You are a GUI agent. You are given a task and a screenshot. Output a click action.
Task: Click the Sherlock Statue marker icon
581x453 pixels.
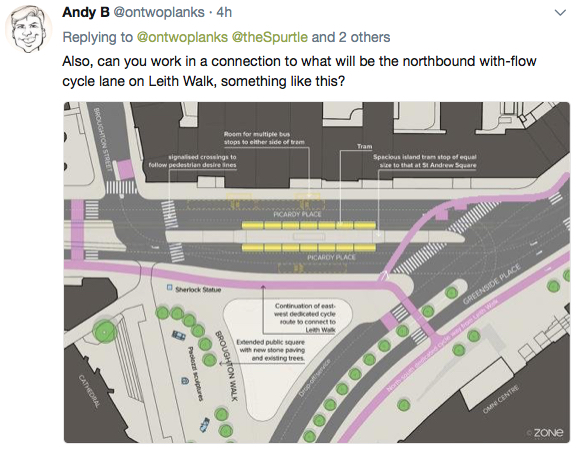tap(169, 287)
